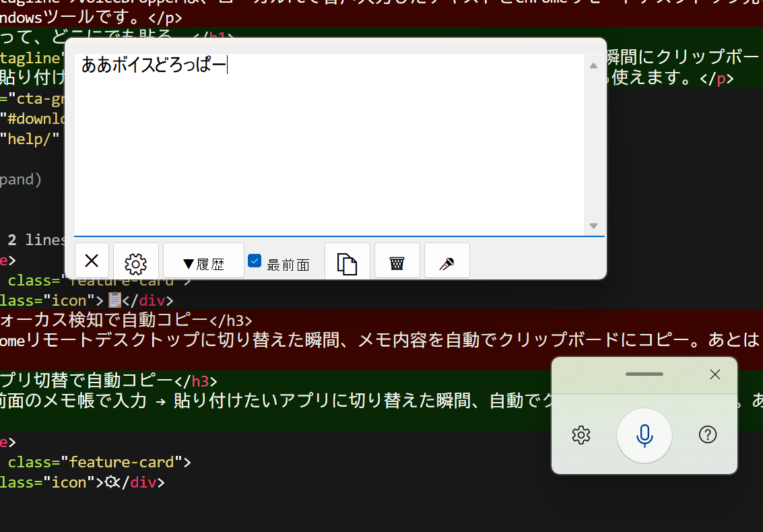The height and width of the screenshot is (532, 763).
Task: Copy the memo text using the copy icon
Action: (x=347, y=263)
